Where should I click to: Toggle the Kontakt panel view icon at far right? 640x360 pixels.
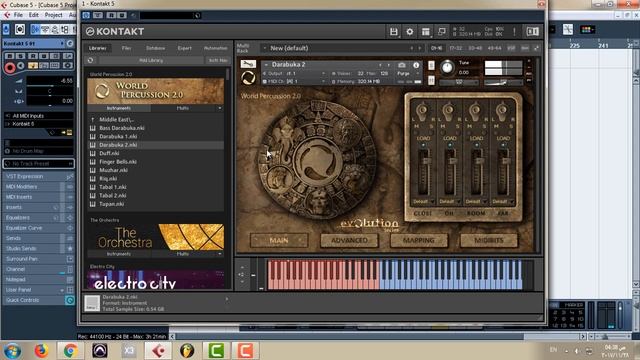tap(532, 31)
